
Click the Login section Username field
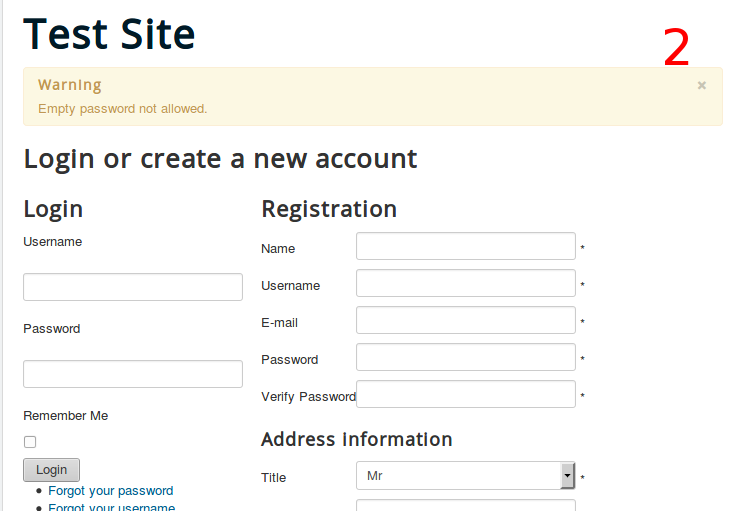pos(133,287)
